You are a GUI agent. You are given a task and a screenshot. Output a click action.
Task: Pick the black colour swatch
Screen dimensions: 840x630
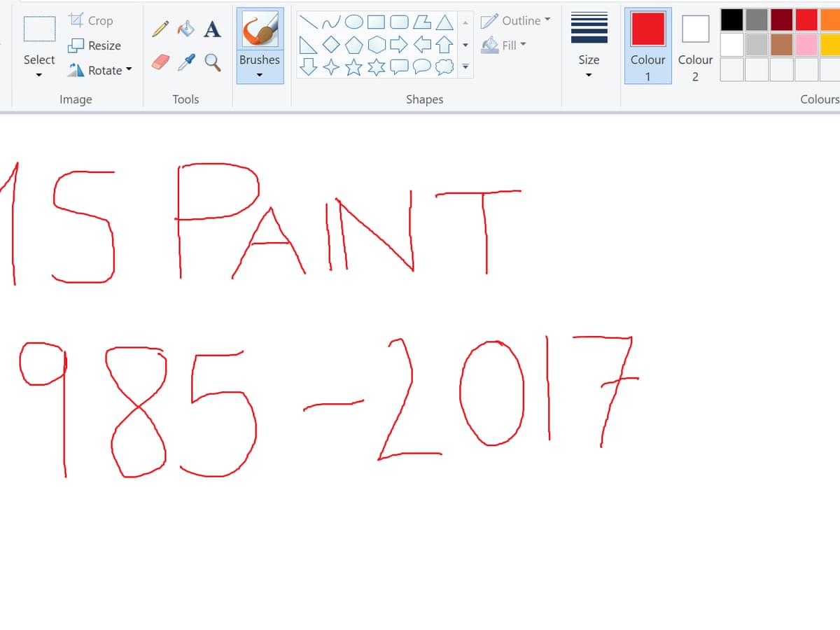pyautogui.click(x=731, y=20)
